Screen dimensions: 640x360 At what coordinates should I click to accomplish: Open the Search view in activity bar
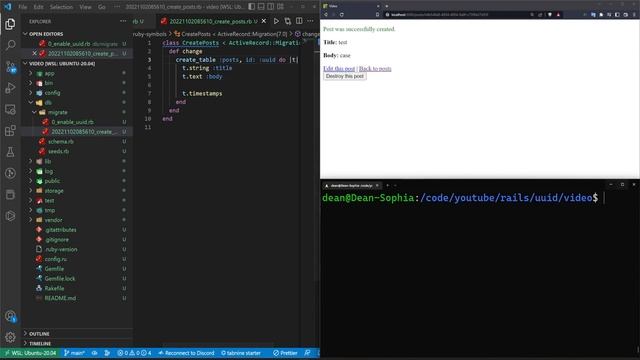[10, 44]
